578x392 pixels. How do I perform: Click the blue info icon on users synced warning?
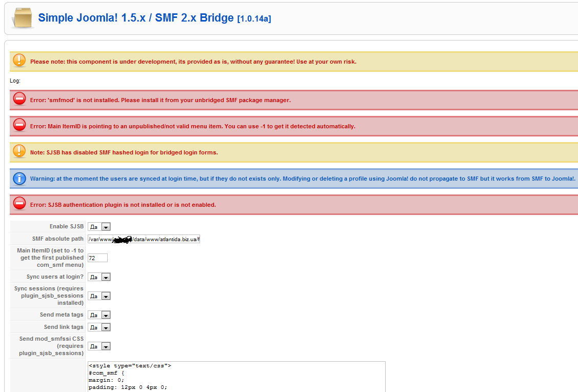tap(19, 179)
